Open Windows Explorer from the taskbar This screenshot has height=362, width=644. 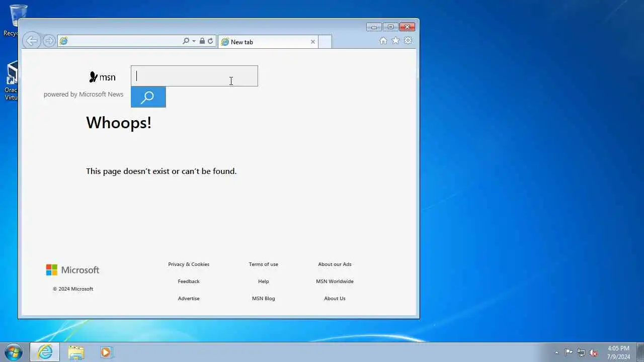tap(76, 352)
